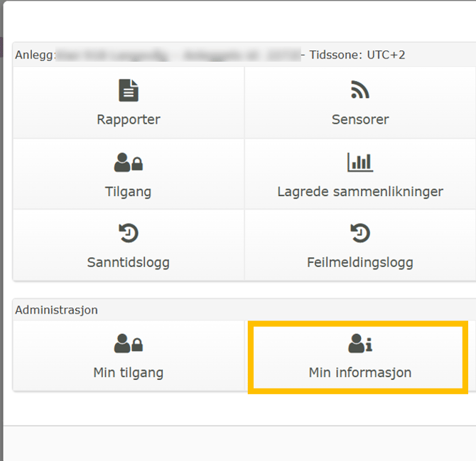This screenshot has width=476, height=461.
Task: Open the Min informasjon text label
Action: point(360,372)
